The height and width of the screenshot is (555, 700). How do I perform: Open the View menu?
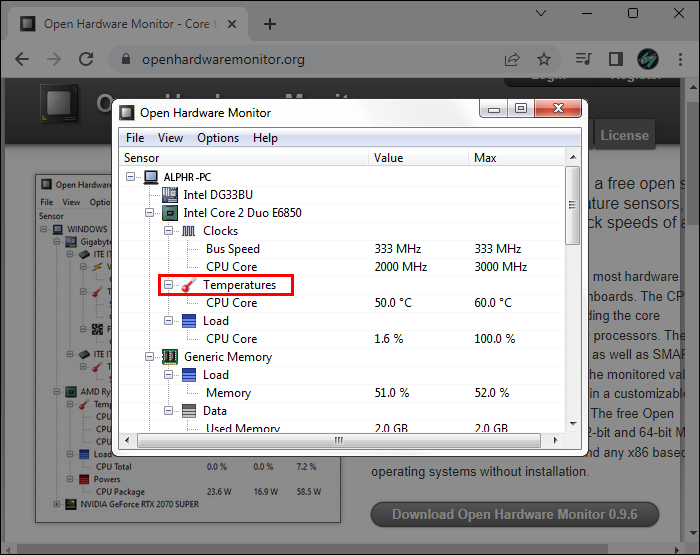pos(170,138)
